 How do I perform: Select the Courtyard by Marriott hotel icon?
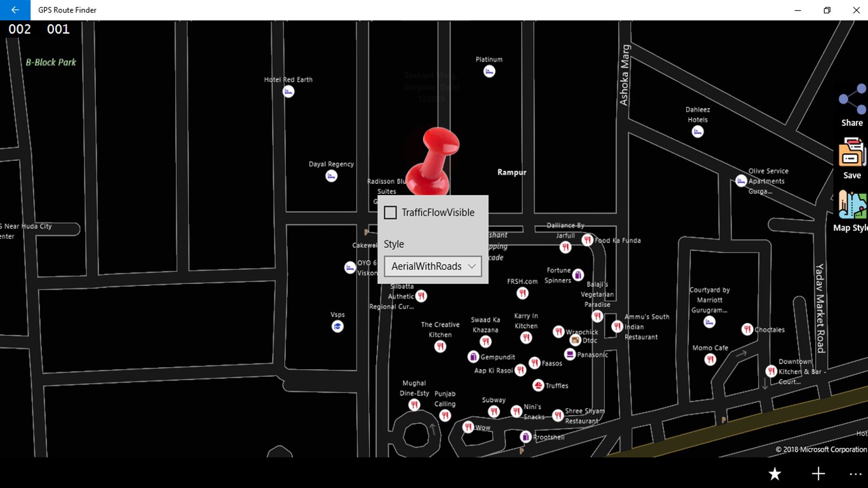[x=710, y=322]
